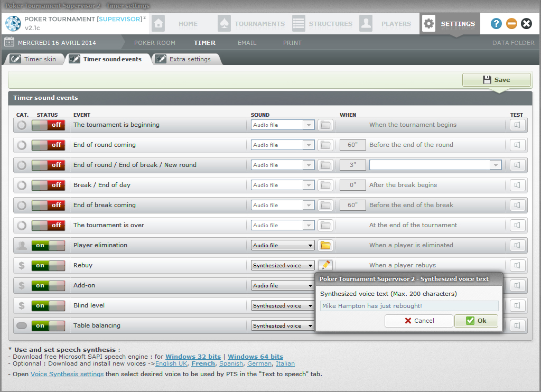This screenshot has height=392, width=541.
Task: Save the timer sound settings
Action: (496, 80)
